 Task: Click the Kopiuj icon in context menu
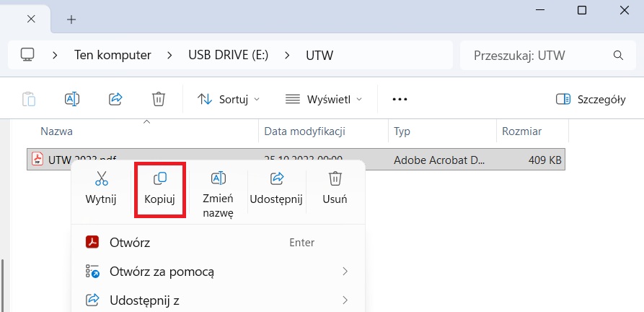[x=161, y=178]
